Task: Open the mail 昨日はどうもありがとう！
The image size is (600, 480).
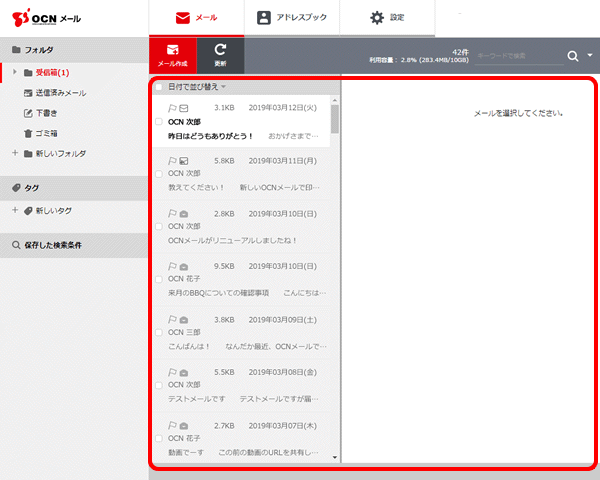Action: (241, 121)
